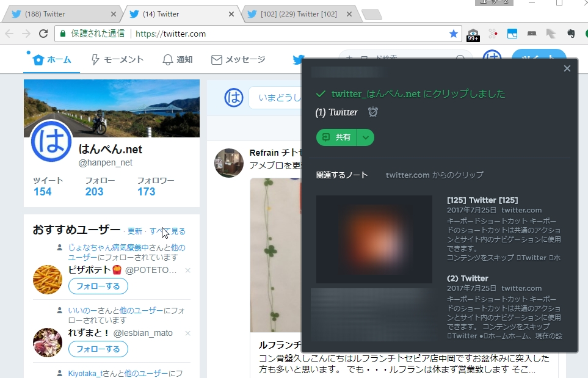
Task: Open the 通知 notifications tab
Action: click(x=177, y=60)
